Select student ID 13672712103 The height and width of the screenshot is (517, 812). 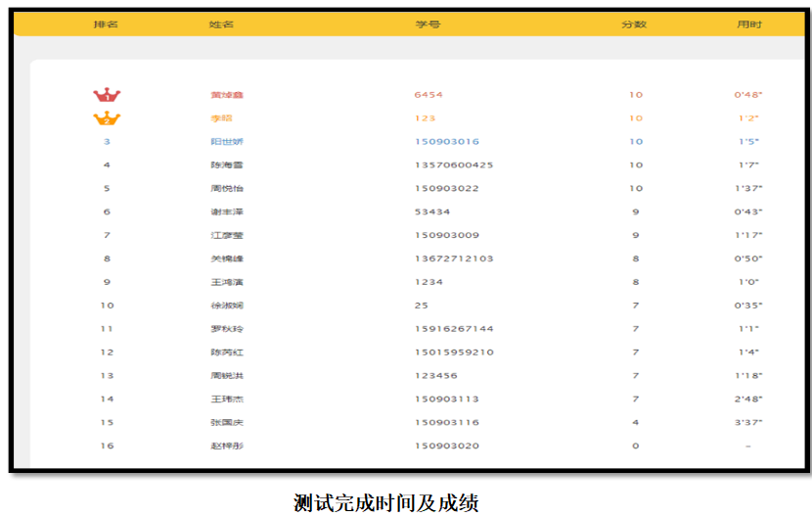coord(454,258)
